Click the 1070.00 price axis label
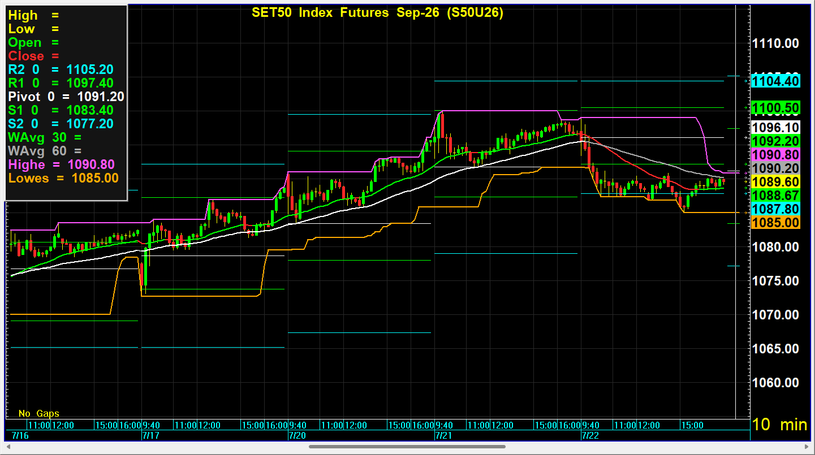The height and width of the screenshot is (455, 815). (x=775, y=315)
